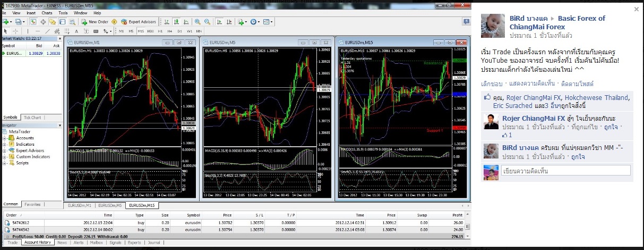Switch chart to M1 timeframe

point(121,31)
